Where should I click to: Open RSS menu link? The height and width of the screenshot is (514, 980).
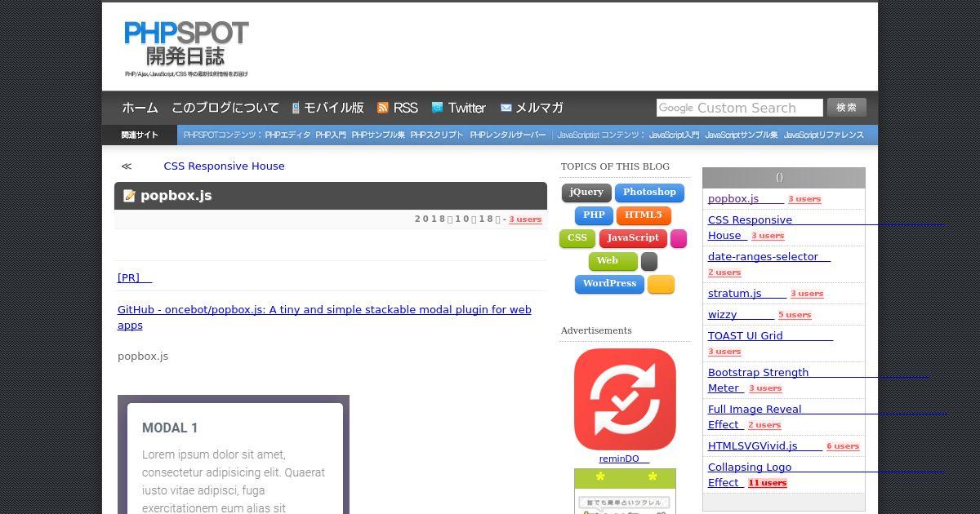(x=405, y=108)
